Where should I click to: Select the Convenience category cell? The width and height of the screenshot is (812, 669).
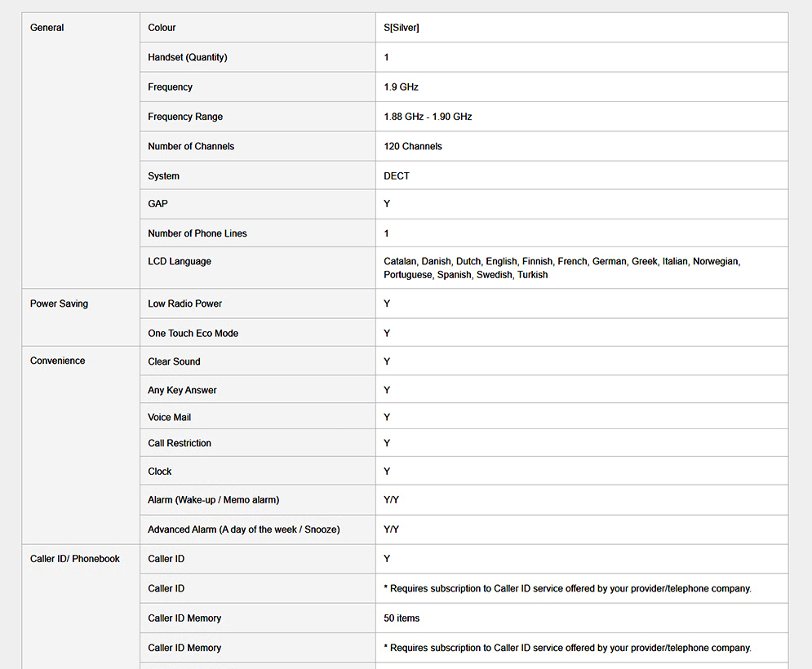pyautogui.click(x=57, y=361)
